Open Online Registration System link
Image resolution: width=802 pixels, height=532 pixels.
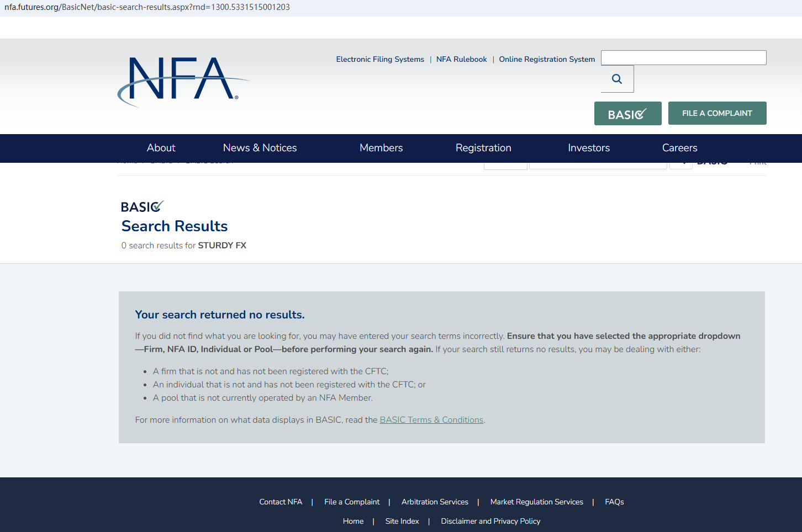click(547, 59)
